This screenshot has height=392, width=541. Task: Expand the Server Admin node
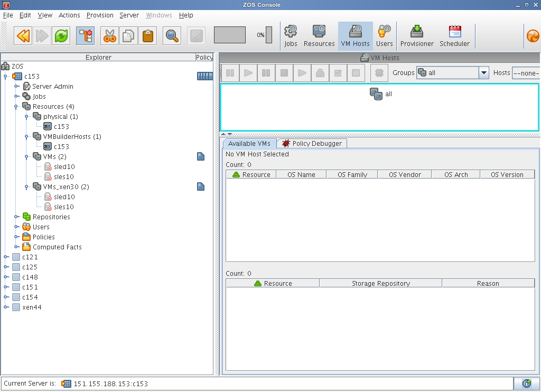pos(16,86)
